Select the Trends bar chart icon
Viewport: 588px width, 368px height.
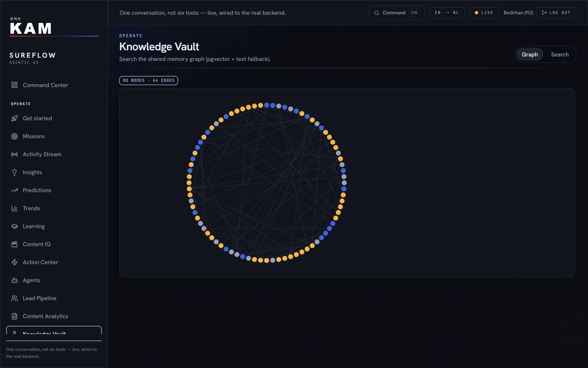click(14, 208)
